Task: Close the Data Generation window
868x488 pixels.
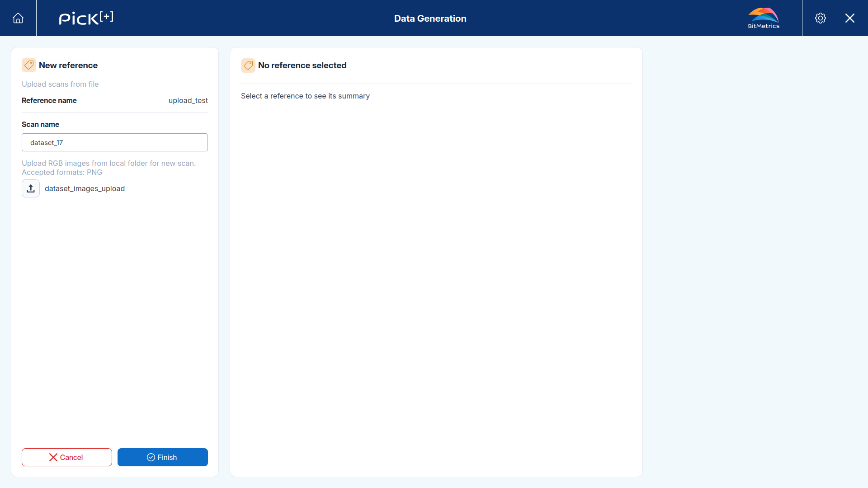Action: pyautogui.click(x=850, y=18)
